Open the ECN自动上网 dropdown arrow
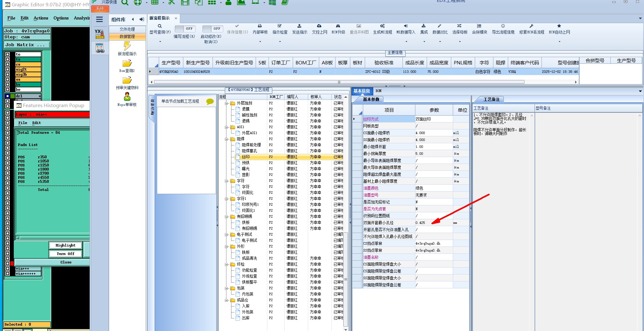This screenshot has height=331, width=644. point(559,41)
